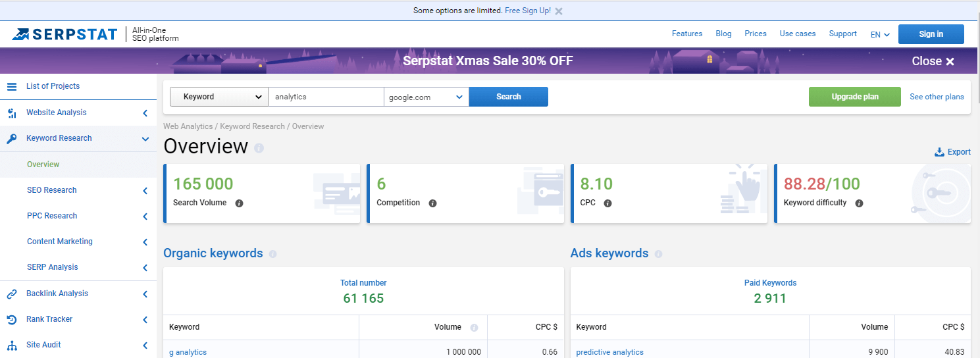The image size is (980, 358).
Task: Open Features in top navigation
Action: click(x=687, y=34)
